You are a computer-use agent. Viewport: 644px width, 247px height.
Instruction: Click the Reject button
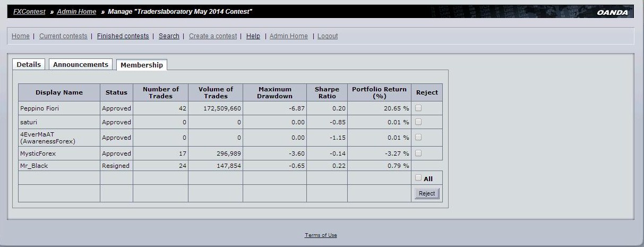pos(427,193)
